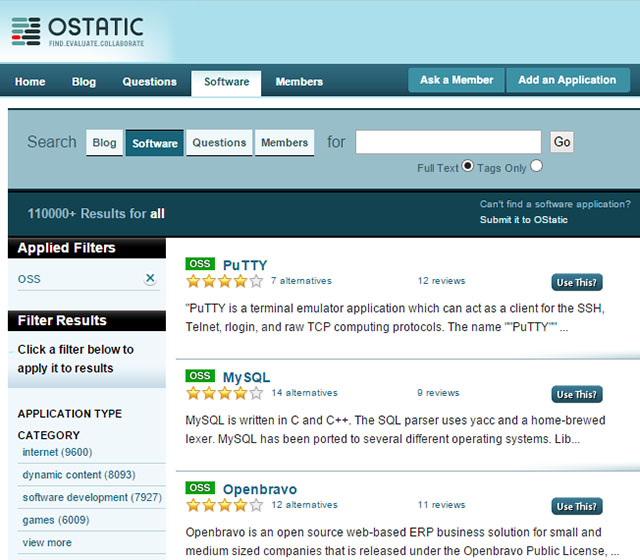Viewport: 640px width, 560px height.
Task: Click the Ask a Member button
Action: 456,80
